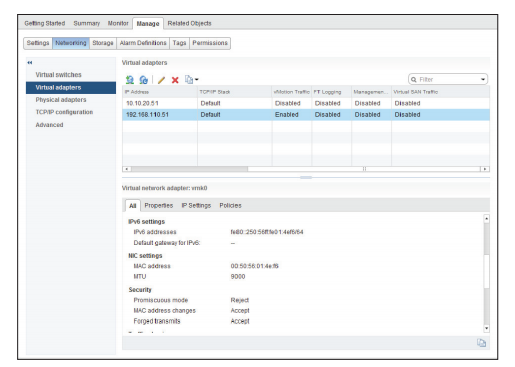Click the Permissions sub-tab button
The image size is (515, 367).
(210, 43)
